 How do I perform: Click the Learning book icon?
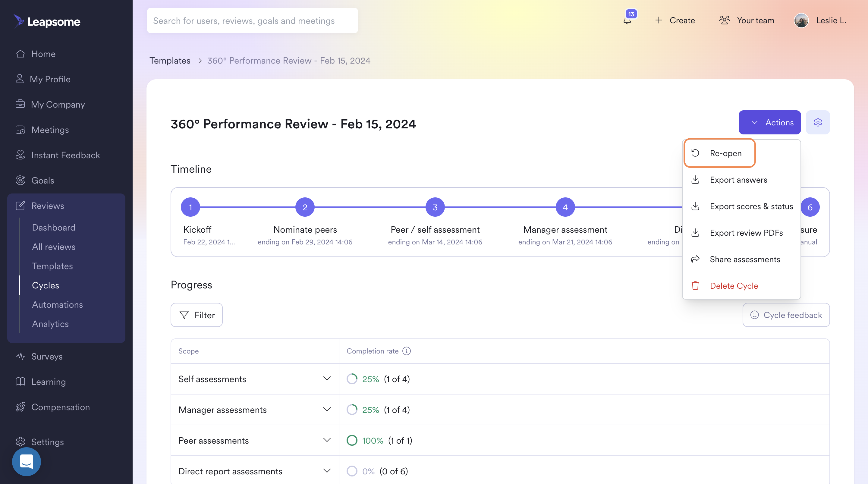pyautogui.click(x=20, y=381)
